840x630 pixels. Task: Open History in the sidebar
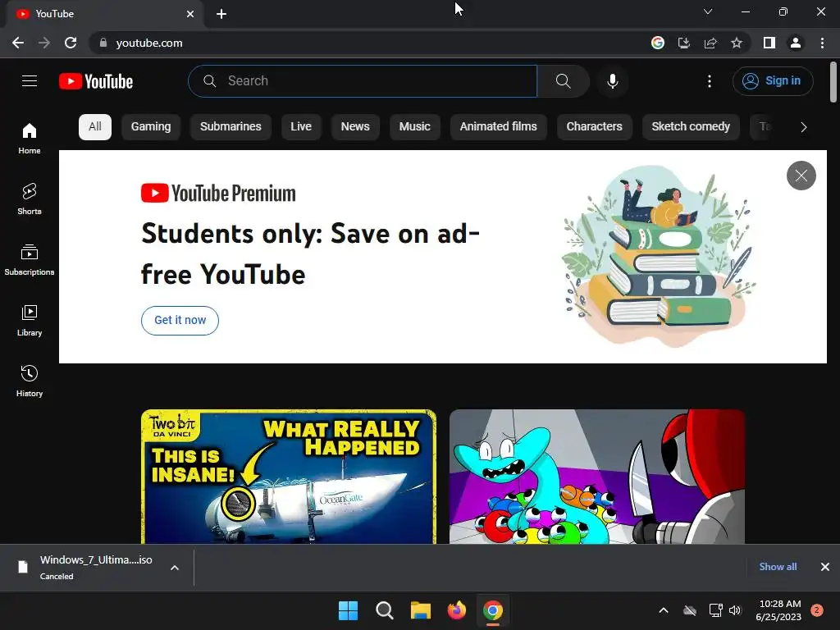[x=30, y=381]
